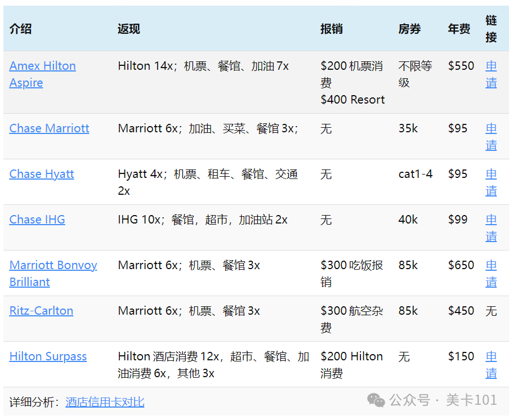Click the $300 航空杂费 credit text
The height and width of the screenshot is (420, 513).
click(352, 319)
